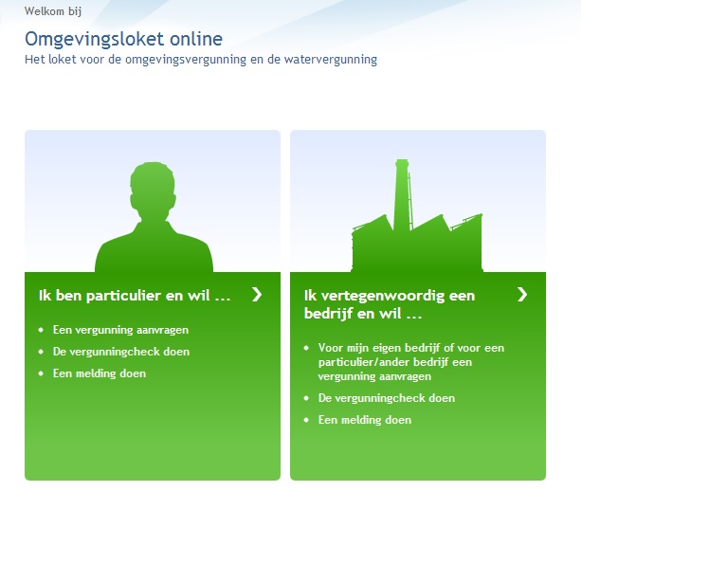
Task: Select 'Voor mijn eigen bedrijf of voor een particulier' item
Action: tap(410, 362)
